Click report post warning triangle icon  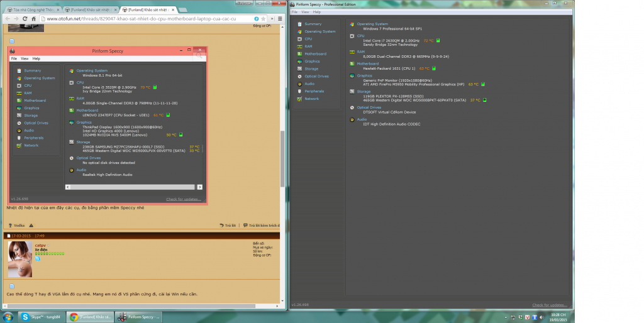click(x=31, y=226)
